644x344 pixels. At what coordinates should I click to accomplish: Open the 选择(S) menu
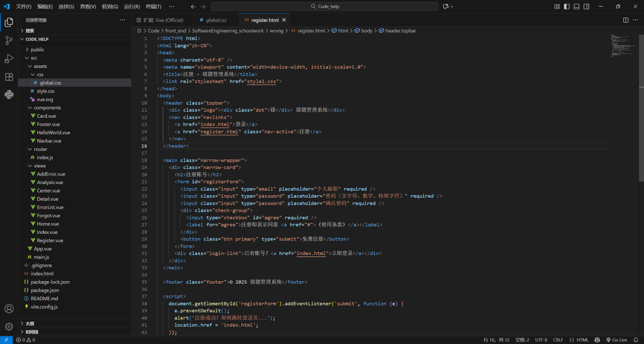(x=66, y=7)
